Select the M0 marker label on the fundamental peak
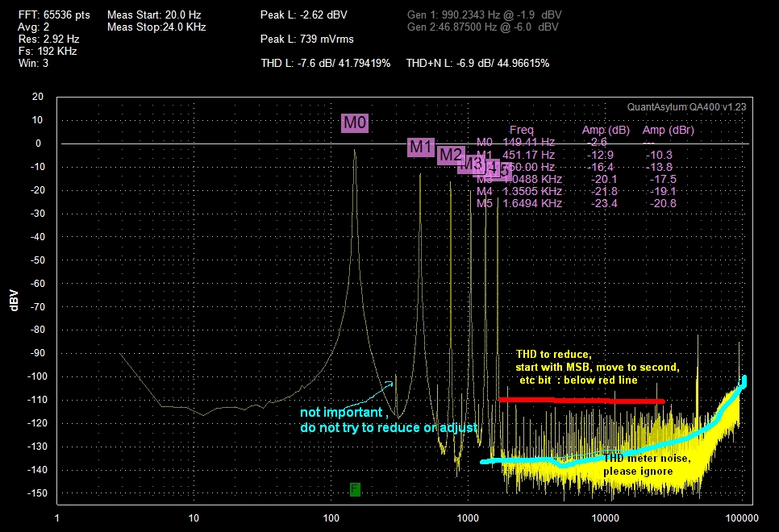This screenshot has height=532, width=779. tap(355, 123)
